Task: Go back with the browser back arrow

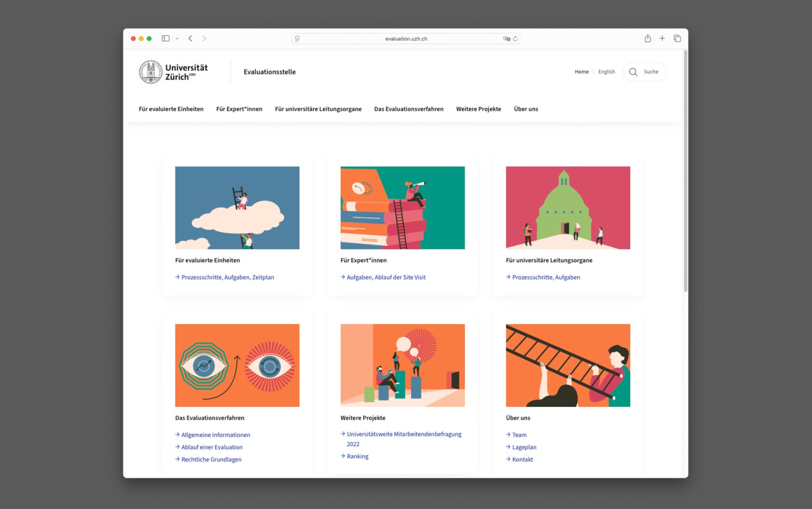Action: (190, 38)
